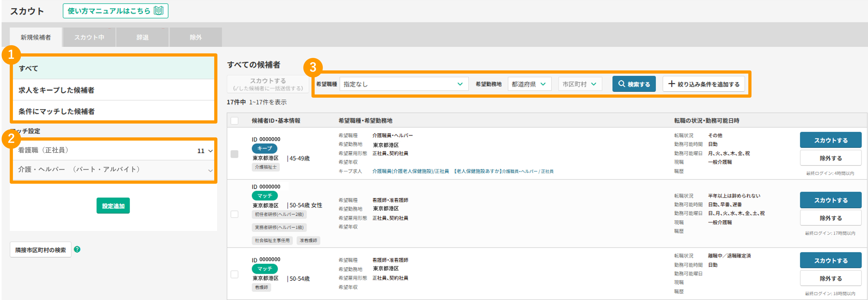Click the plus icon 絞り込み条件を追加する
The height and width of the screenshot is (300, 868).
671,84
